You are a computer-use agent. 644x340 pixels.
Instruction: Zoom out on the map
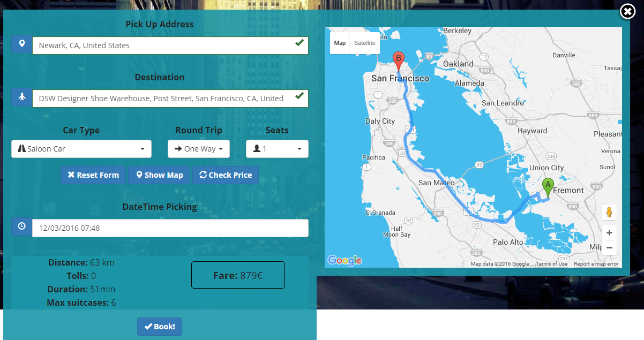pyautogui.click(x=609, y=247)
